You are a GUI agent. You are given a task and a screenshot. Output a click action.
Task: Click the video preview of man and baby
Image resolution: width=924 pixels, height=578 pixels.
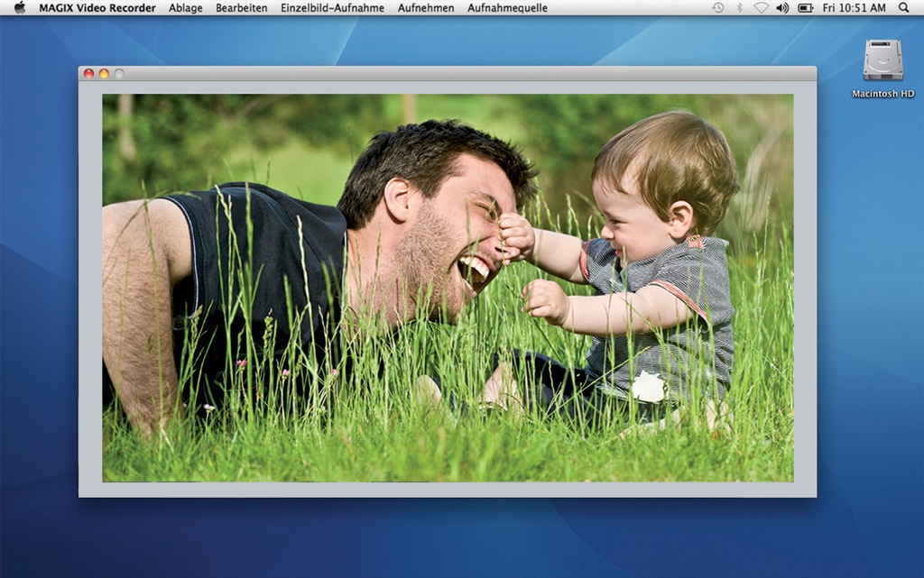(x=448, y=288)
